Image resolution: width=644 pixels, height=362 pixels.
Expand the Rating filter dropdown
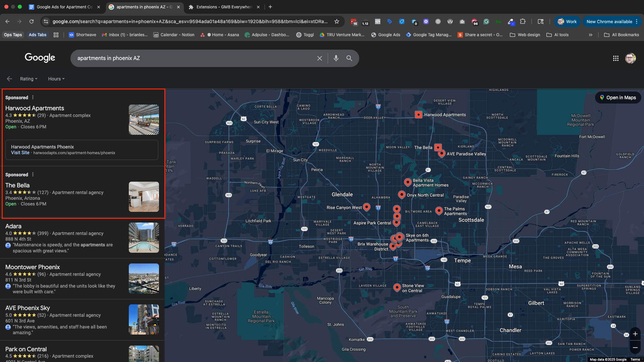(29, 79)
